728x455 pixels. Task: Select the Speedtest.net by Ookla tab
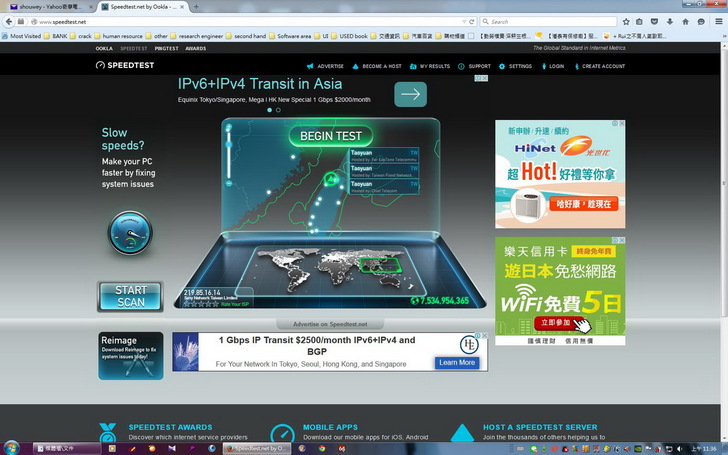143,7
